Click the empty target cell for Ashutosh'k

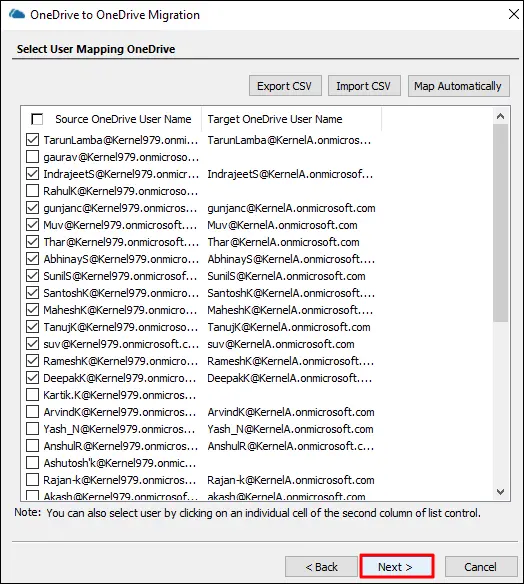(291, 463)
